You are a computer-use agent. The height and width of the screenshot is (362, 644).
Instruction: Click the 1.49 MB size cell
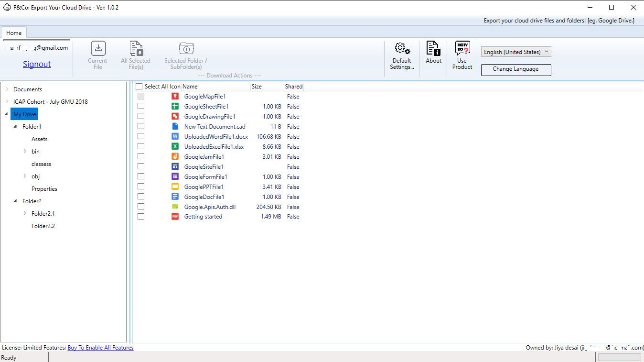271,217
